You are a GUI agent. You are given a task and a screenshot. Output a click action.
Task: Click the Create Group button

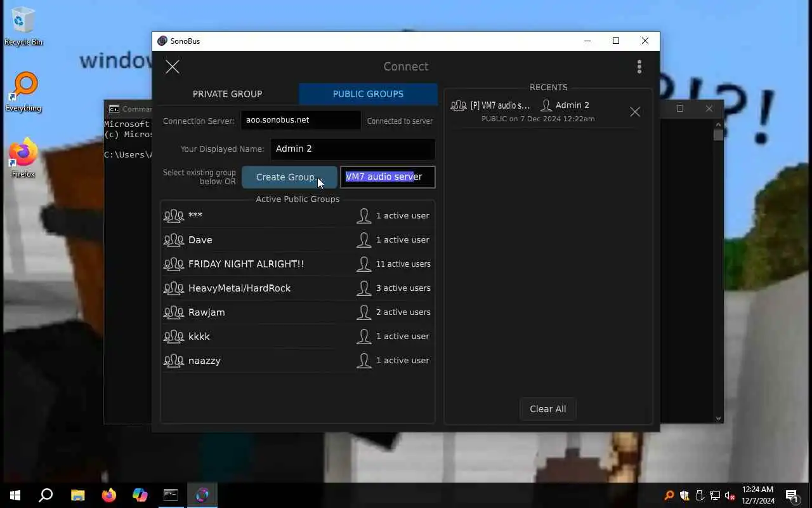[x=289, y=177]
